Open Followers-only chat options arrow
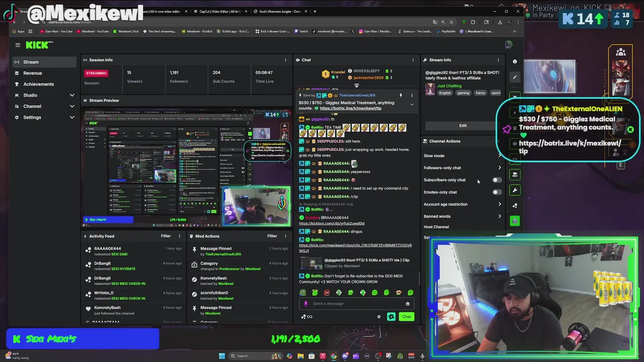Screen dimensions: 644x362 pyautogui.click(x=500, y=168)
